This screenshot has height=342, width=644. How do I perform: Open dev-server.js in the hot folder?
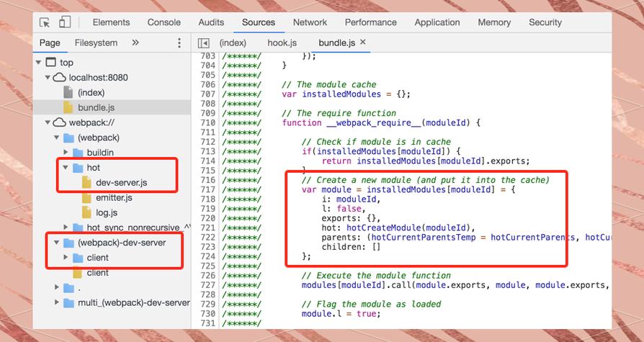[122, 183]
